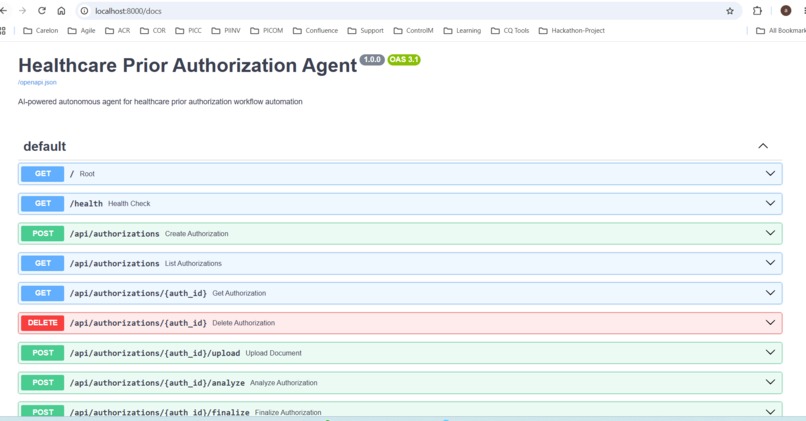This screenshot has width=806, height=421.
Task: Open the /openapi.json link
Action: click(37, 82)
